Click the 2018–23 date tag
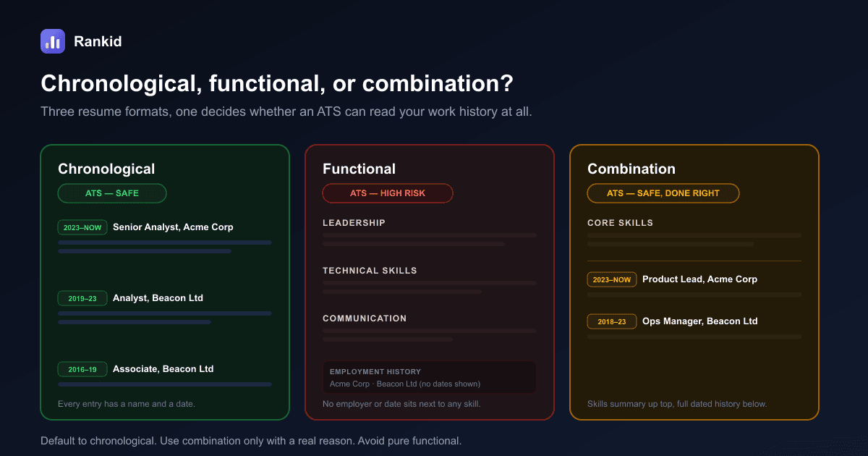Image resolution: width=868 pixels, height=456 pixels. pos(612,321)
